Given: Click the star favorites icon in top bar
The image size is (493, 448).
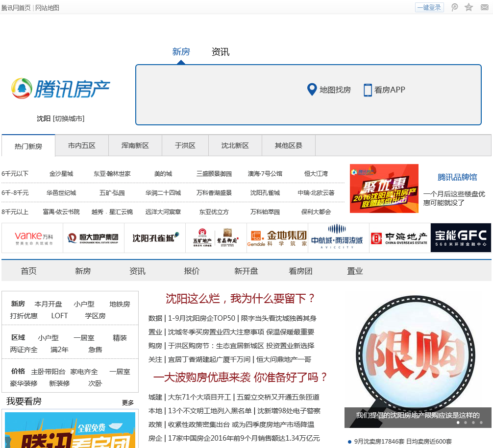Looking at the screenshot, I should point(469,7).
